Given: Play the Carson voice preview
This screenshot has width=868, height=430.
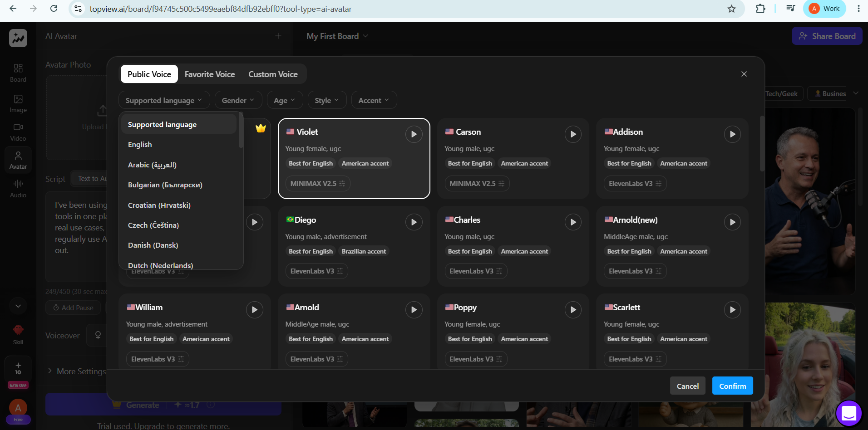Looking at the screenshot, I should [573, 134].
